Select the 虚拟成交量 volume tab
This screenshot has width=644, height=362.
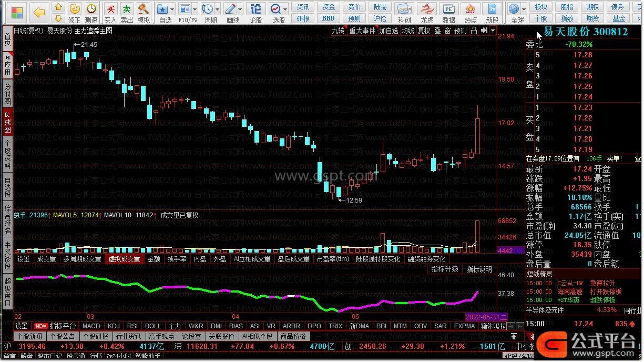(x=125, y=259)
